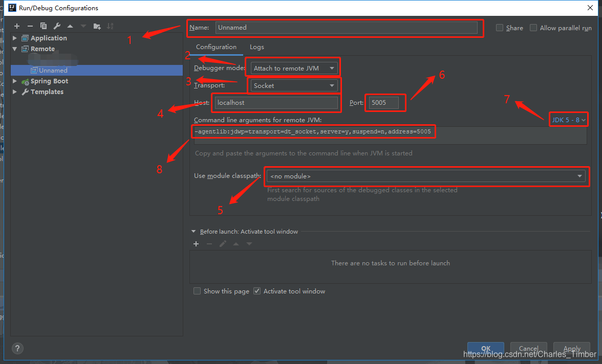Screen dimensions: 602x364
Task: Expand the Application tree node
Action: (14, 38)
